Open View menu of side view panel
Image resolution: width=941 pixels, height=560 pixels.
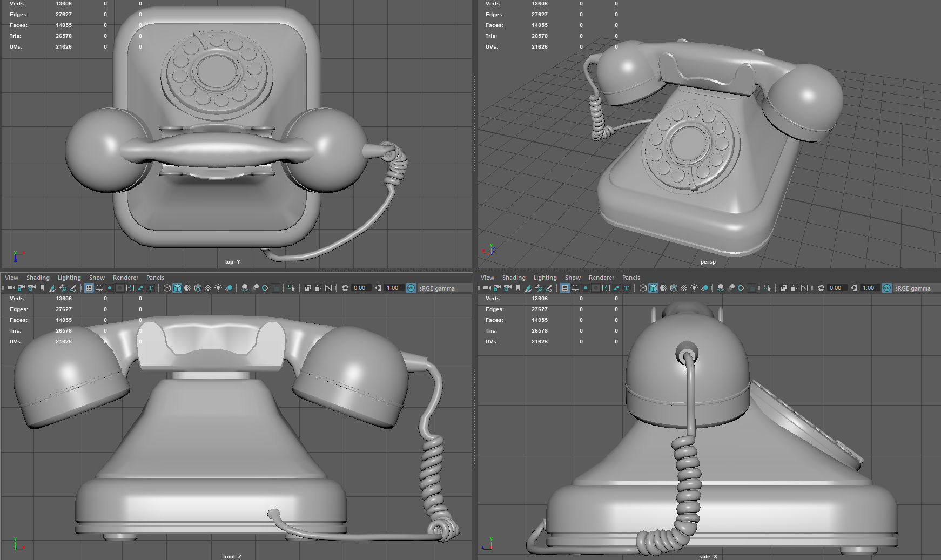[x=487, y=278]
